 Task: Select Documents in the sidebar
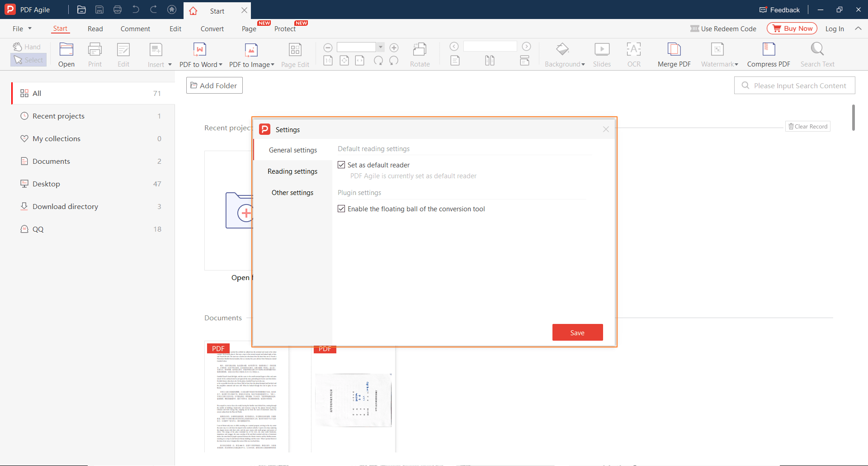click(x=93, y=161)
